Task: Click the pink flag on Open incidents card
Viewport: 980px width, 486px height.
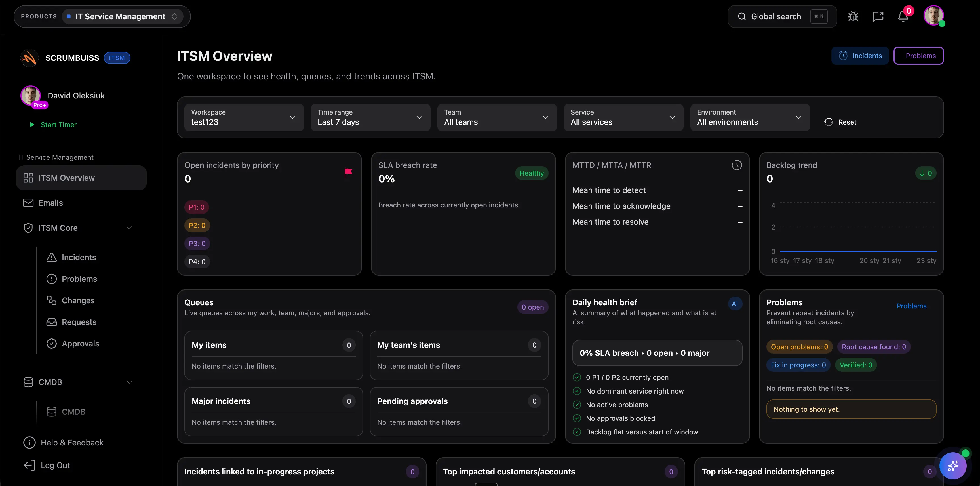Action: pyautogui.click(x=347, y=172)
